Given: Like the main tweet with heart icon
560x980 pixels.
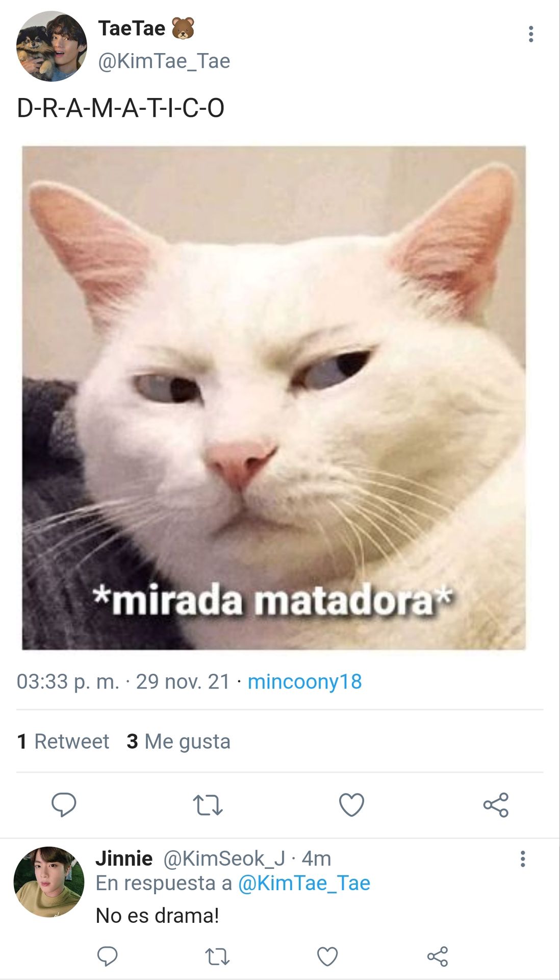Looking at the screenshot, I should tap(351, 805).
